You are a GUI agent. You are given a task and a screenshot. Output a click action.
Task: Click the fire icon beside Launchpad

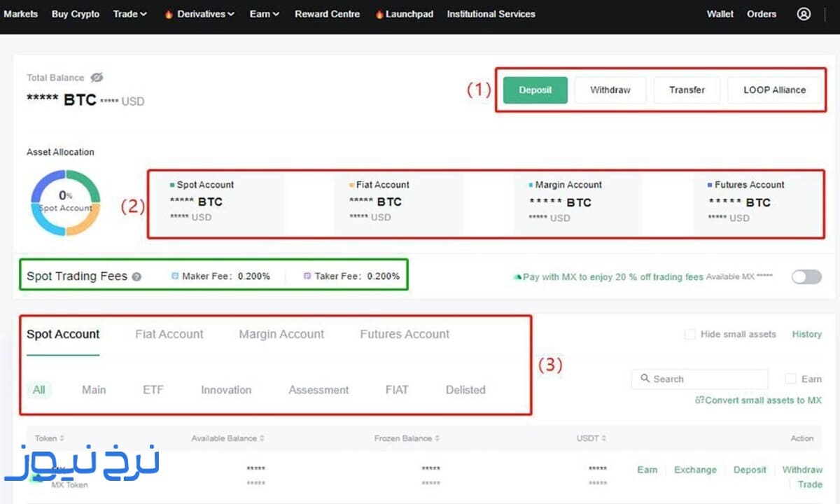click(x=379, y=14)
